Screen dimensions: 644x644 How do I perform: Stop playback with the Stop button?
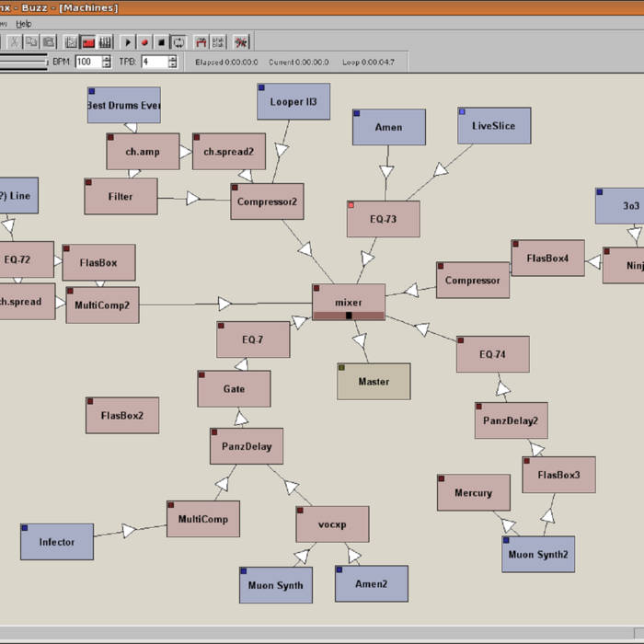point(161,42)
